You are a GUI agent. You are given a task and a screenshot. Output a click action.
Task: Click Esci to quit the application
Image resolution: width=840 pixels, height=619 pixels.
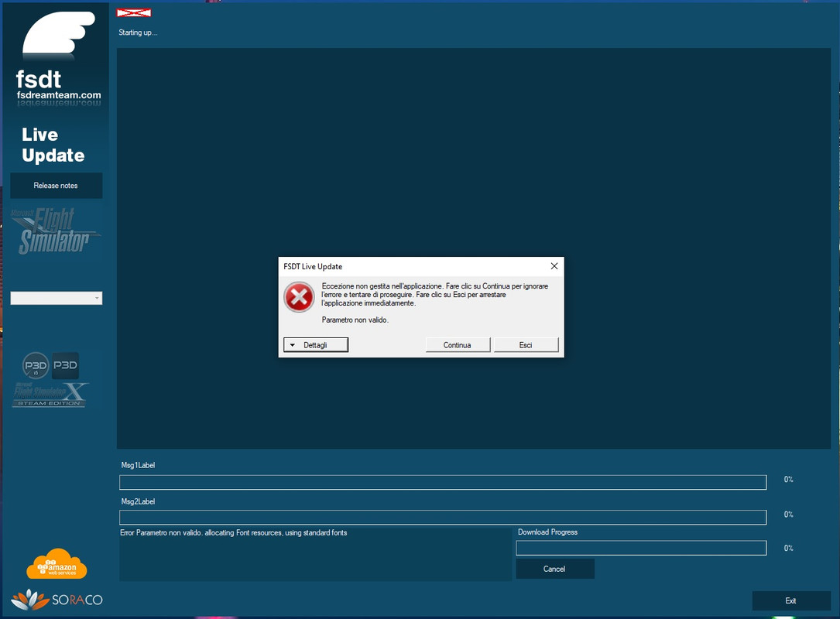tap(526, 345)
